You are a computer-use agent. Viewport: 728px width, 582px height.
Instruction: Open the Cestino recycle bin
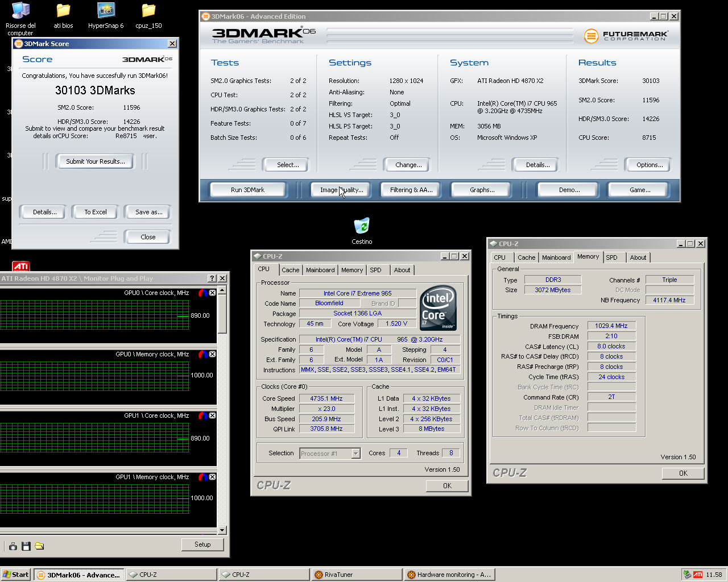pos(362,231)
